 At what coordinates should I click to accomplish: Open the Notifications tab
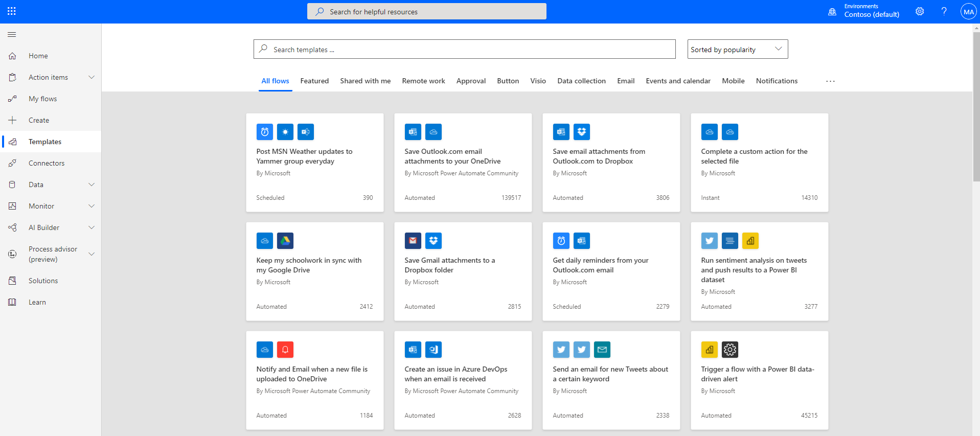(777, 81)
